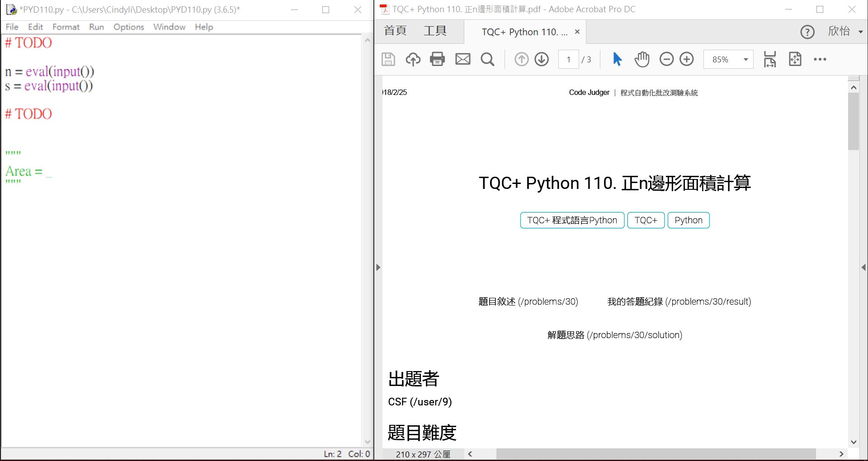Minimize the IDLE PYD110.py window
868x461 pixels.
pos(294,9)
